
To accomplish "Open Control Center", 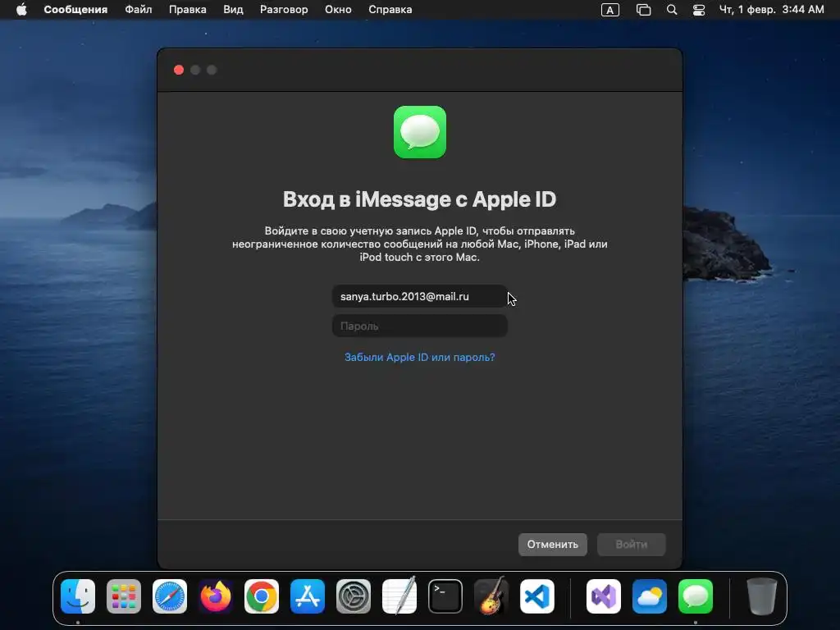I will click(699, 10).
